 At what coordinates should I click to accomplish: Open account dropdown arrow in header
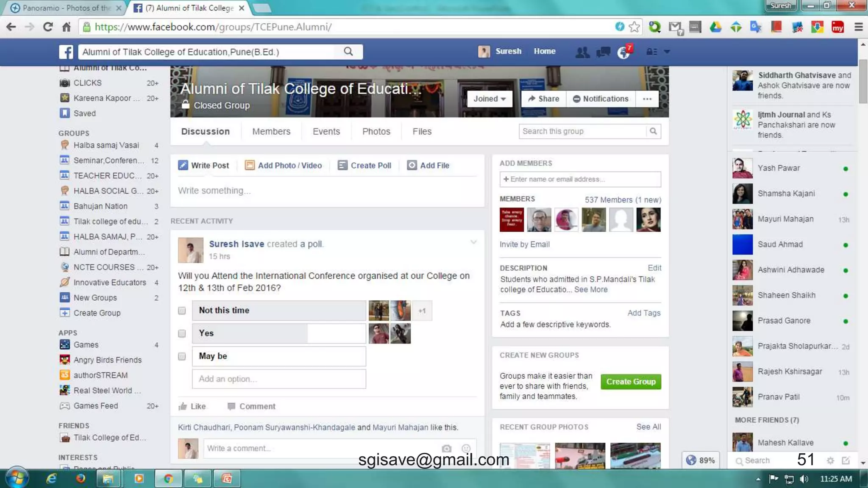(667, 52)
